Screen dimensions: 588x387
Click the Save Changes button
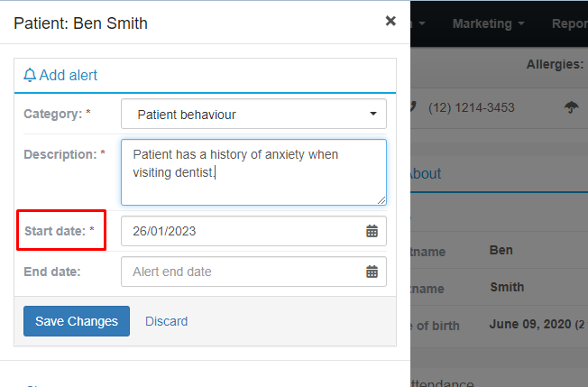(x=77, y=321)
